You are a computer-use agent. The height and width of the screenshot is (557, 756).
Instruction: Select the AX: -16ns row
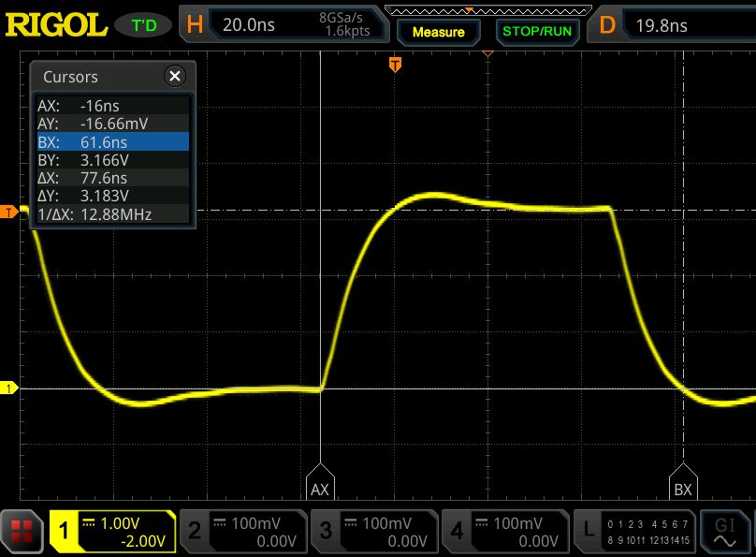pos(113,106)
